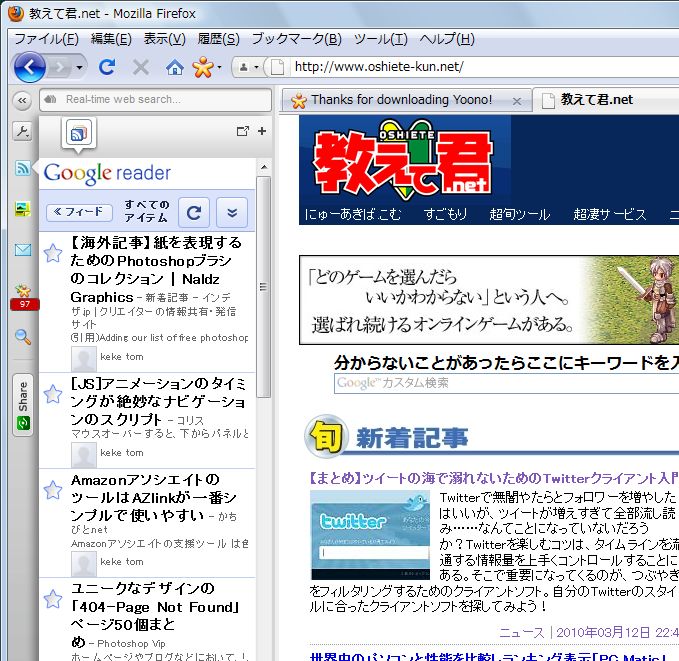Click the Stop loading X icon
679x661 pixels.
[x=141, y=67]
